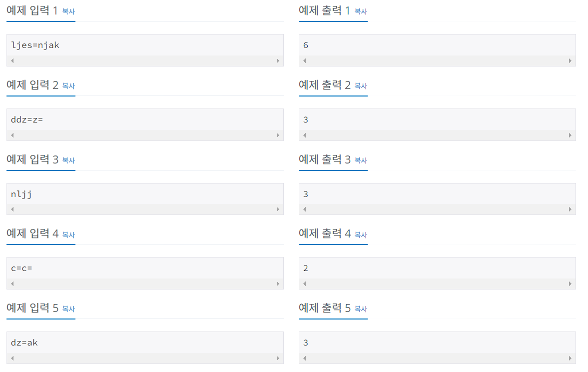588x372 pixels.
Task: Copy sample input 4 with the 복사 button
Action: click(68, 235)
